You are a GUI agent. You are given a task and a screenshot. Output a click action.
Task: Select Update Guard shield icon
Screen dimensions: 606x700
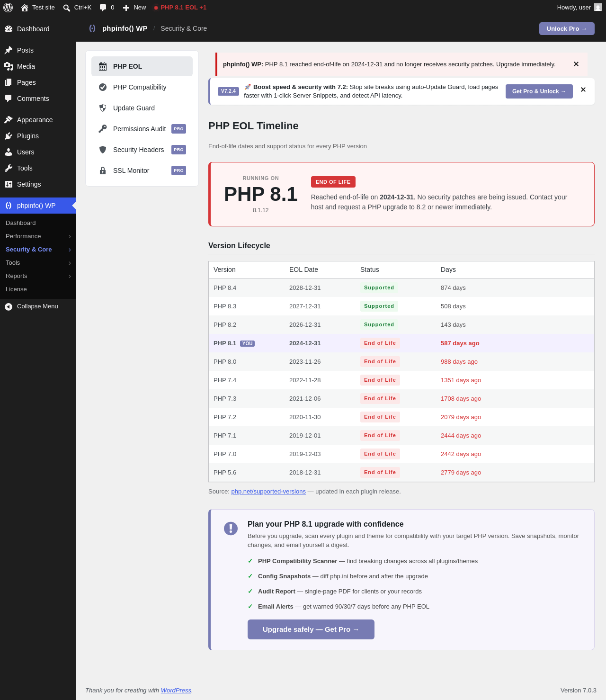(x=103, y=108)
